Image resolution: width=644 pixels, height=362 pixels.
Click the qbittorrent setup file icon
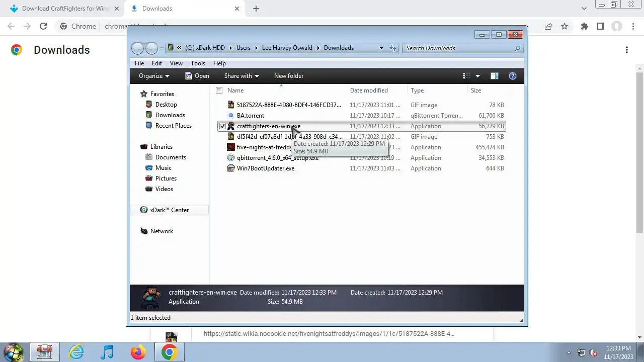pyautogui.click(x=231, y=158)
